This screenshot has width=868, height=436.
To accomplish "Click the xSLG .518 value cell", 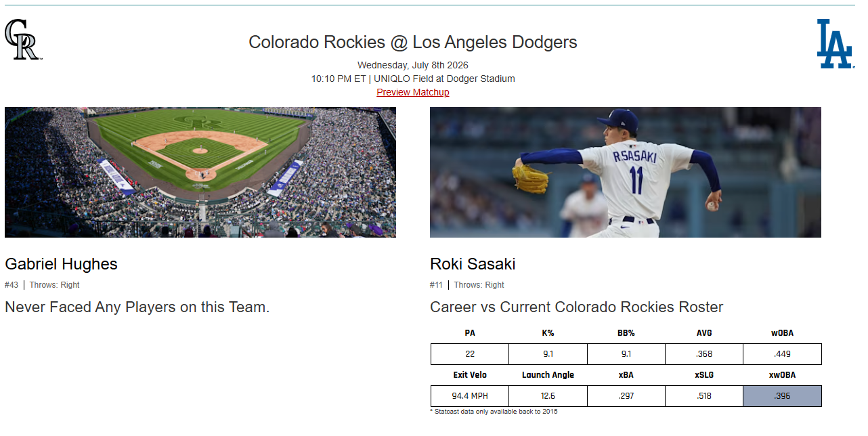I will (x=704, y=396).
